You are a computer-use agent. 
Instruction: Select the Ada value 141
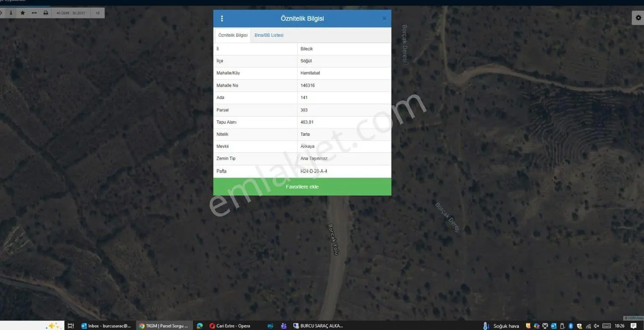pyautogui.click(x=304, y=97)
